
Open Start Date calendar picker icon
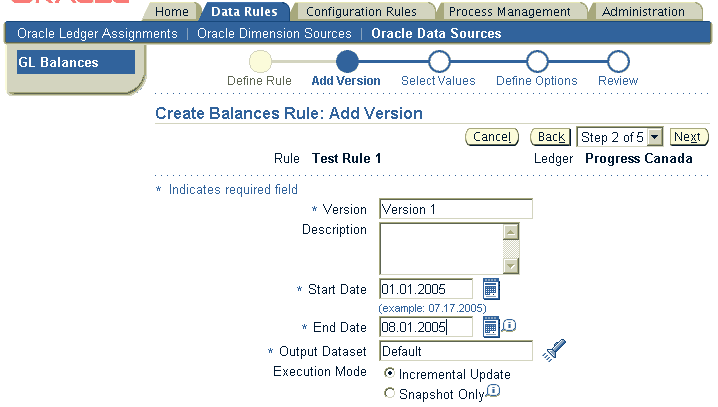click(x=491, y=289)
